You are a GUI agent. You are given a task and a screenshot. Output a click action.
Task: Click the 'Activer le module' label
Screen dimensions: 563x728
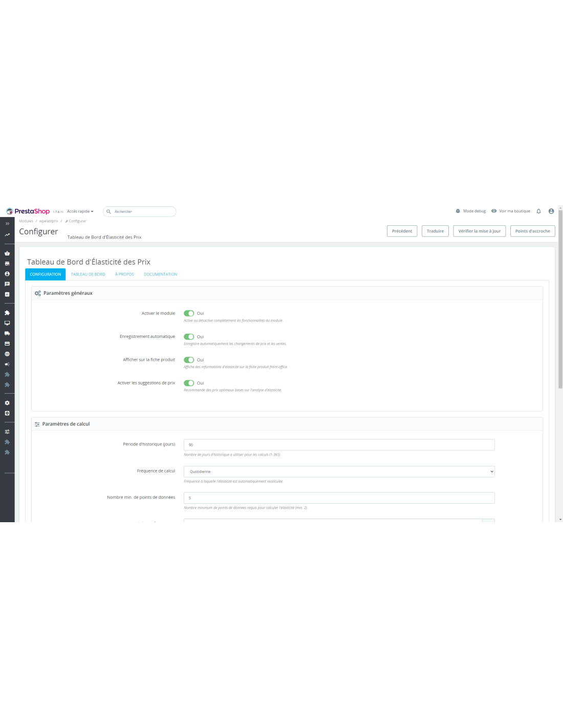[158, 313]
